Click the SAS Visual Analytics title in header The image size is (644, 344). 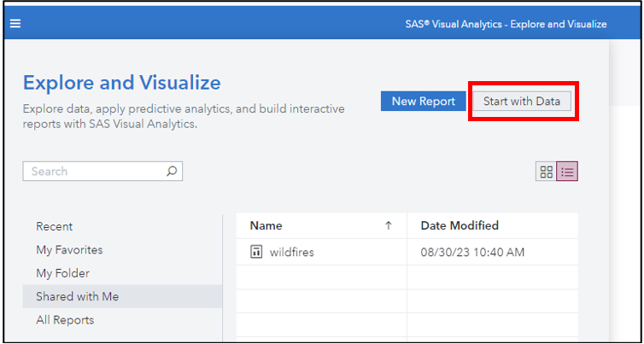(x=506, y=24)
